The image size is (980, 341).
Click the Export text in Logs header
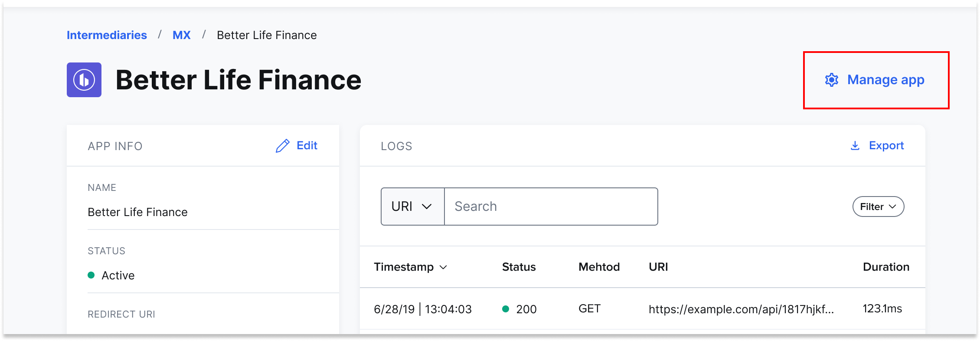[886, 146]
